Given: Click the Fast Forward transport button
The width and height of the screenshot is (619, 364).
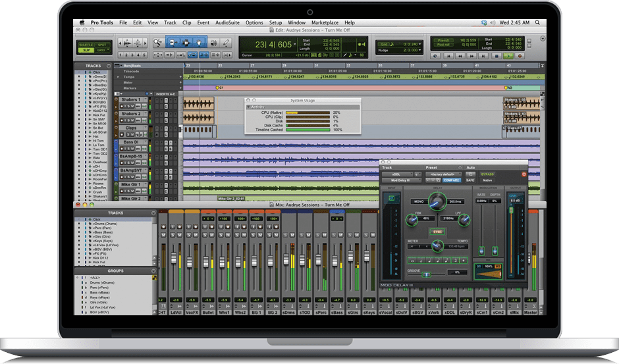Looking at the screenshot, I should [471, 56].
